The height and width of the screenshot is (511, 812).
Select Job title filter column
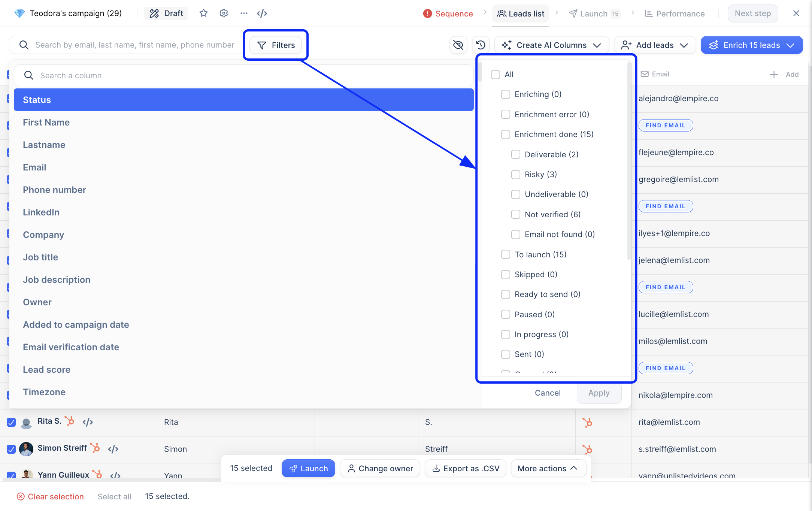click(x=244, y=257)
